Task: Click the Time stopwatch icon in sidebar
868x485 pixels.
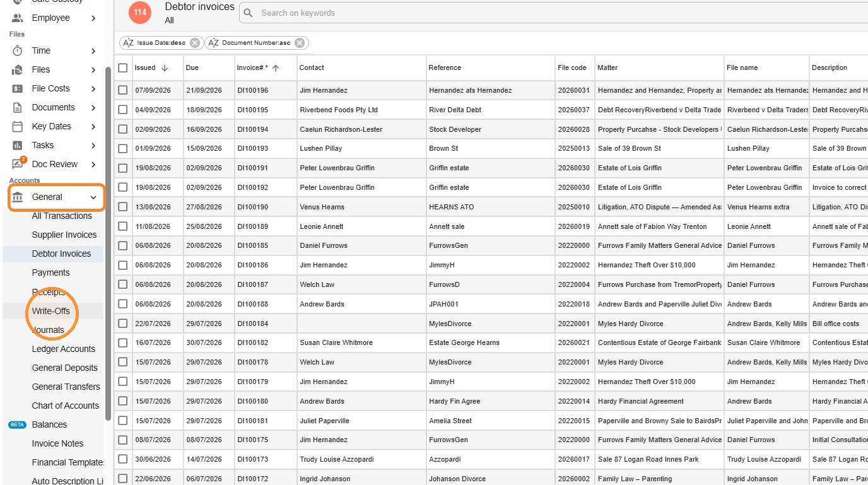Action: click(18, 50)
